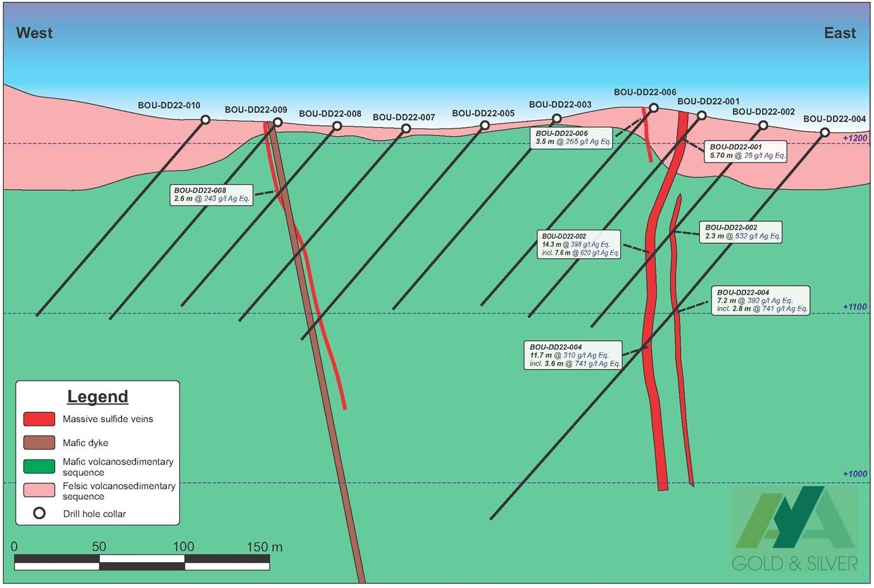This screenshot has width=874, height=588.
Task: Select the BOU-DD22-002 14.3 m intercept label
Action: pyautogui.click(x=578, y=244)
